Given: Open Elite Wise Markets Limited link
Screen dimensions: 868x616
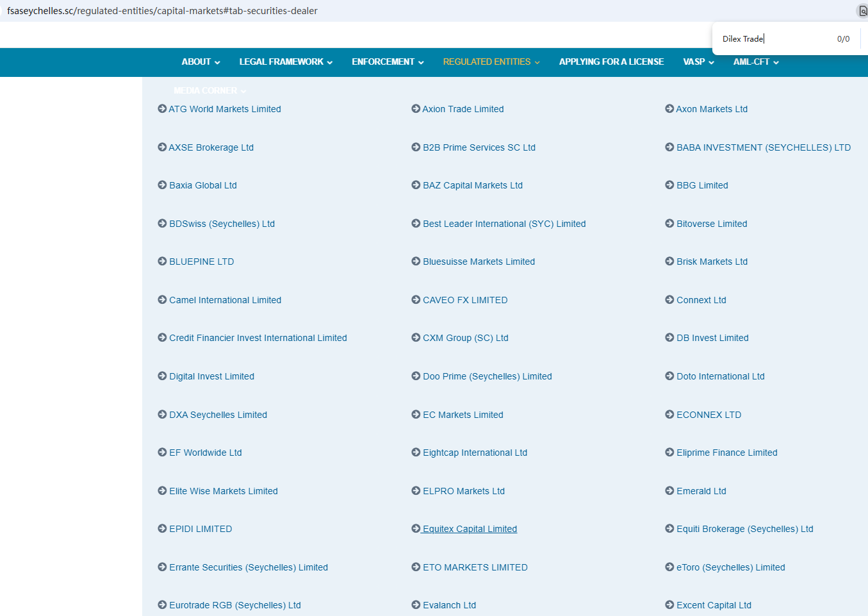Looking at the screenshot, I should tap(224, 491).
